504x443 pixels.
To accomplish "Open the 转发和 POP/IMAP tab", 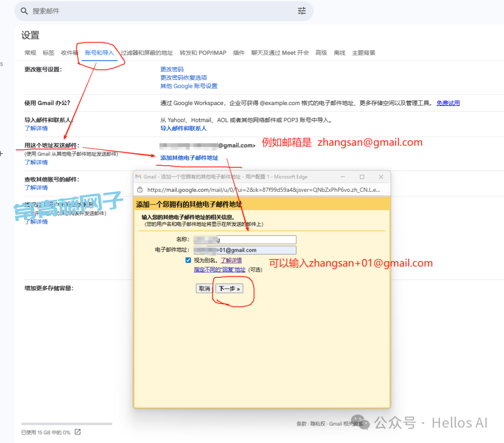I will point(203,53).
